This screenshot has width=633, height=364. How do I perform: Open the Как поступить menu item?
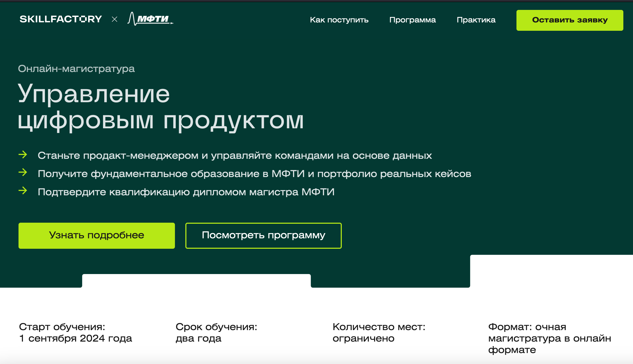pyautogui.click(x=339, y=20)
